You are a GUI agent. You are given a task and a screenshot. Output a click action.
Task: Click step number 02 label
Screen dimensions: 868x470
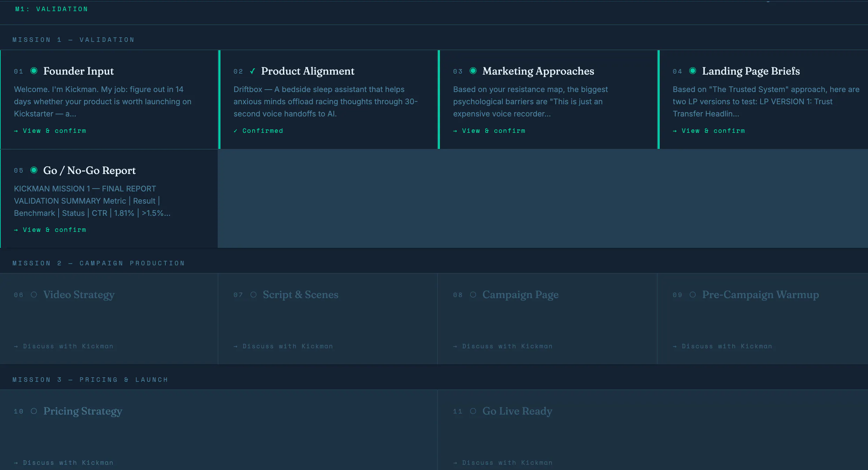point(238,71)
